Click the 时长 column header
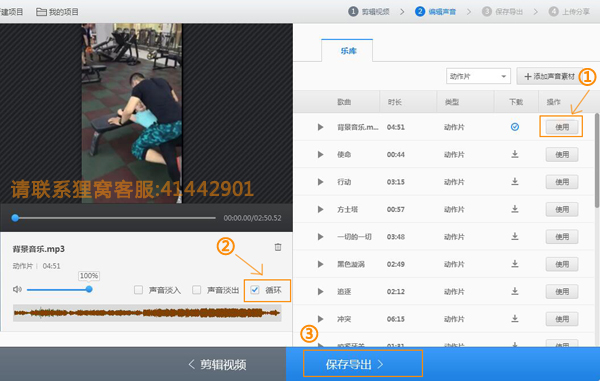The height and width of the screenshot is (381, 600). [x=395, y=102]
